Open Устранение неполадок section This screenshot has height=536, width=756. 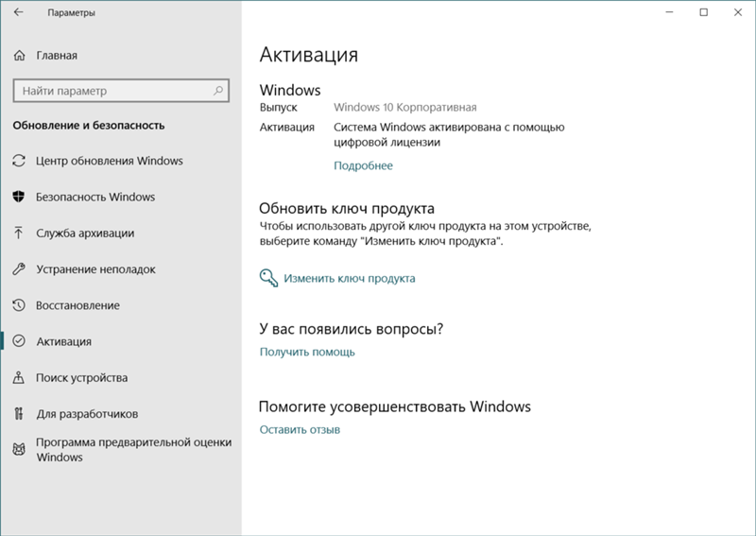[x=95, y=269]
